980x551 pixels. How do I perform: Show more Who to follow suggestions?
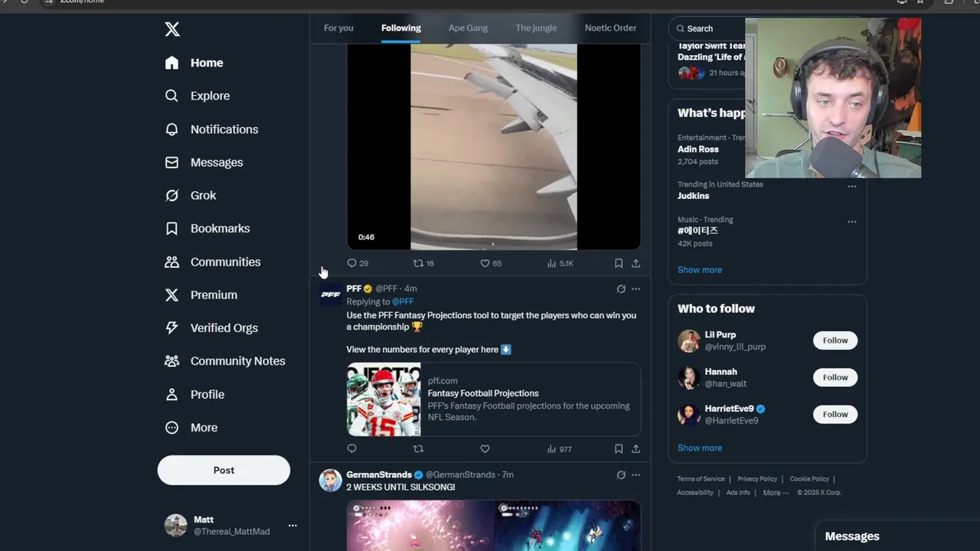click(x=700, y=448)
